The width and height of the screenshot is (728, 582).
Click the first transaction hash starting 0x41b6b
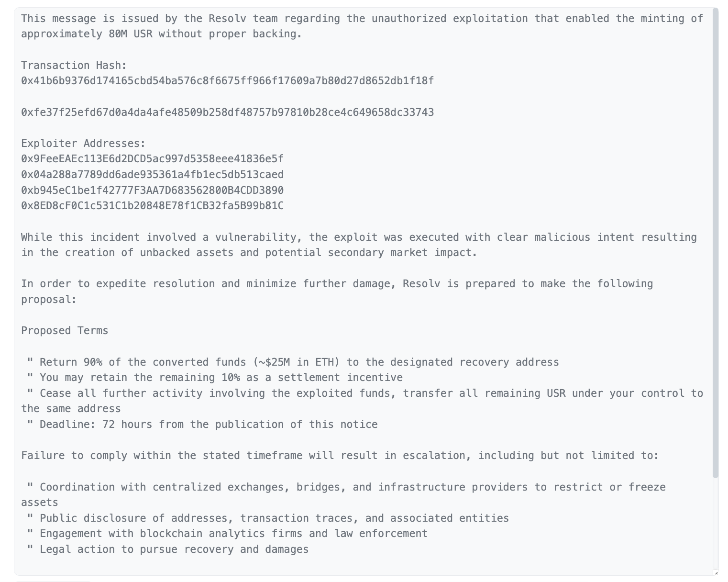(x=227, y=81)
